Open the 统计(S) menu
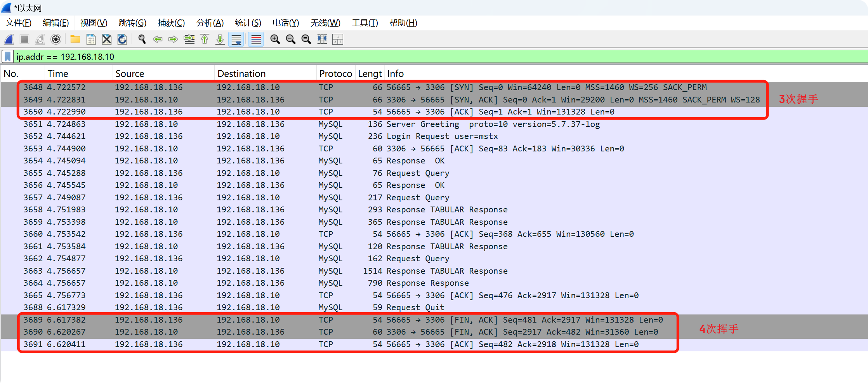 (x=248, y=23)
